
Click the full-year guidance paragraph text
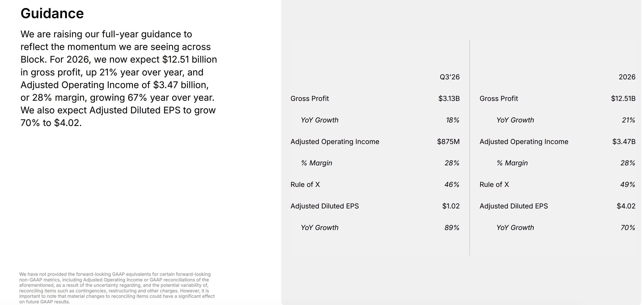119,79
